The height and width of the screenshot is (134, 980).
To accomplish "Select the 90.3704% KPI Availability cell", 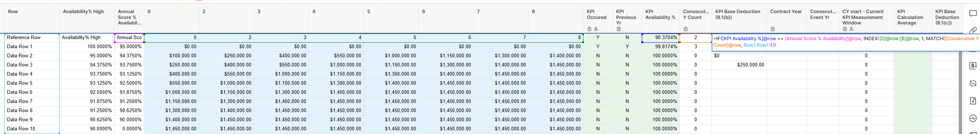I will [660, 38].
